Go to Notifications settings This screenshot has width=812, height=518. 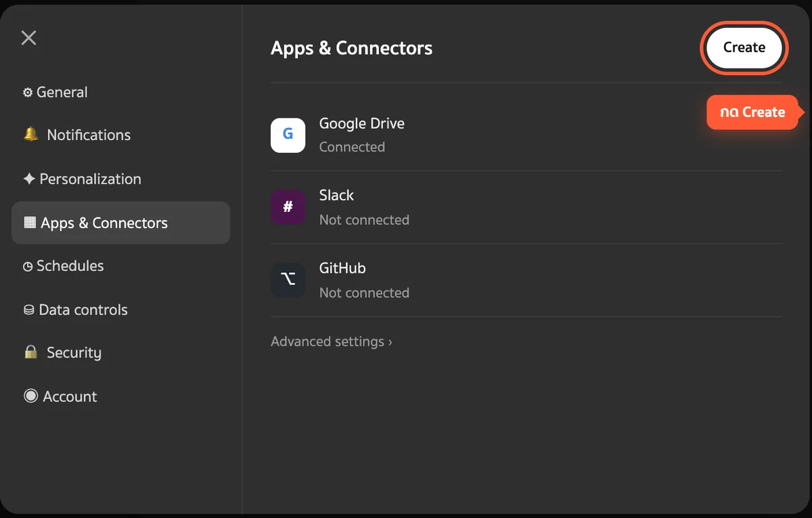[x=121, y=135]
